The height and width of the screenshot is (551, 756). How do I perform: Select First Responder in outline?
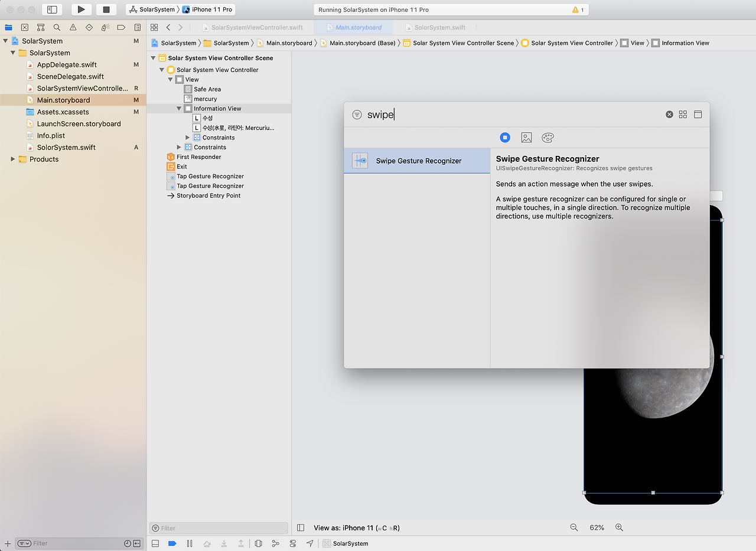pos(198,157)
